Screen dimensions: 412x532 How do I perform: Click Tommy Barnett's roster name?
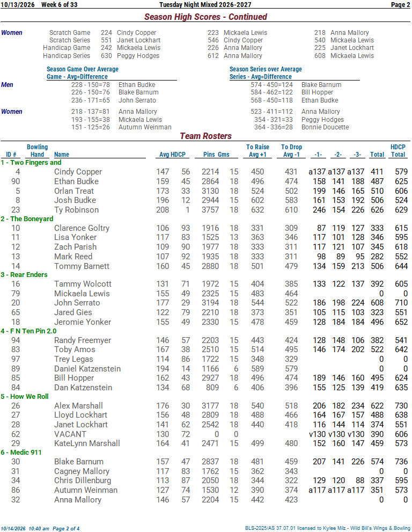point(82,266)
